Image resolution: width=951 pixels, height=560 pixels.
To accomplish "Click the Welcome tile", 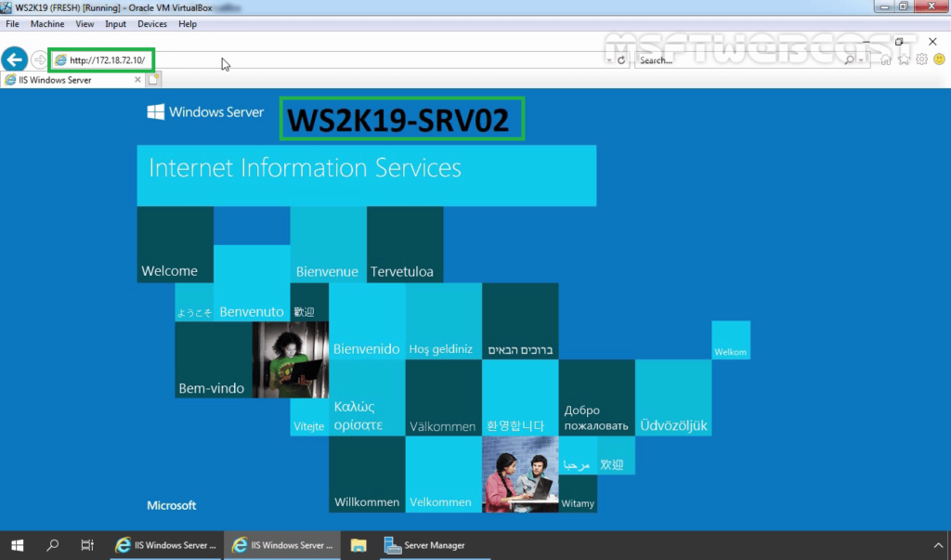I will (x=176, y=244).
